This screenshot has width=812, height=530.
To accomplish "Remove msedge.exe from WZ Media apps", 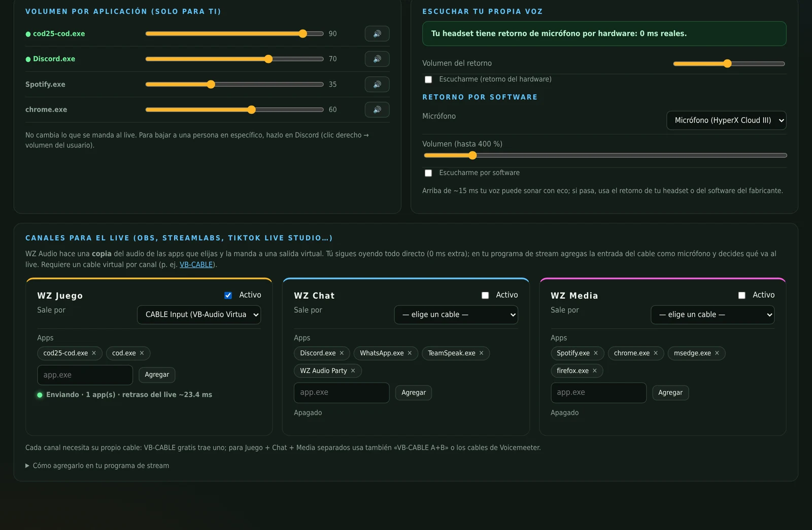I will coord(717,353).
